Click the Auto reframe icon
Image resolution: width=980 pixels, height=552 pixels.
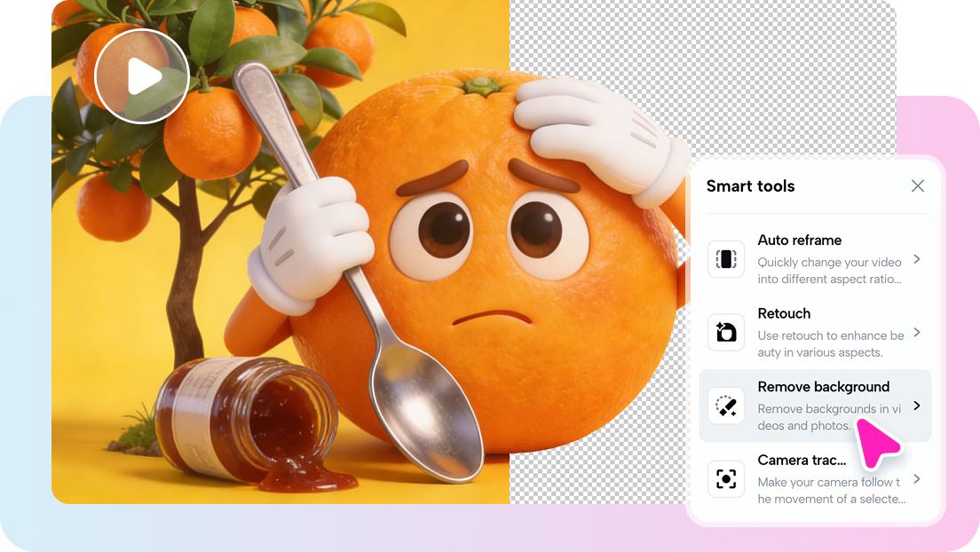tap(726, 259)
